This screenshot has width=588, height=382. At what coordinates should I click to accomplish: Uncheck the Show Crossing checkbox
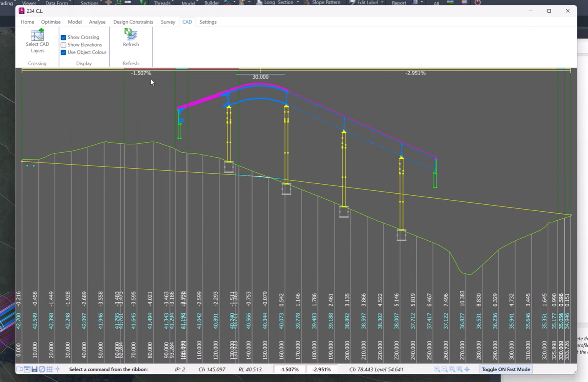[63, 37]
